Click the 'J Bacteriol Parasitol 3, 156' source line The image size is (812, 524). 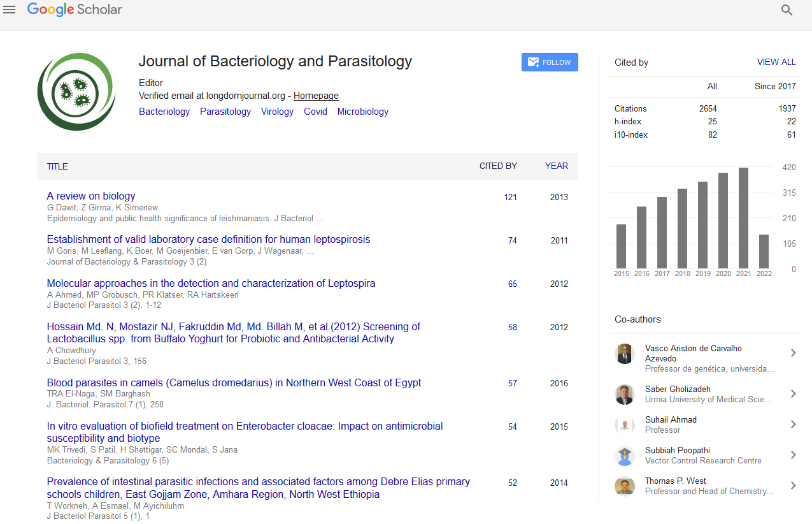tap(97, 361)
